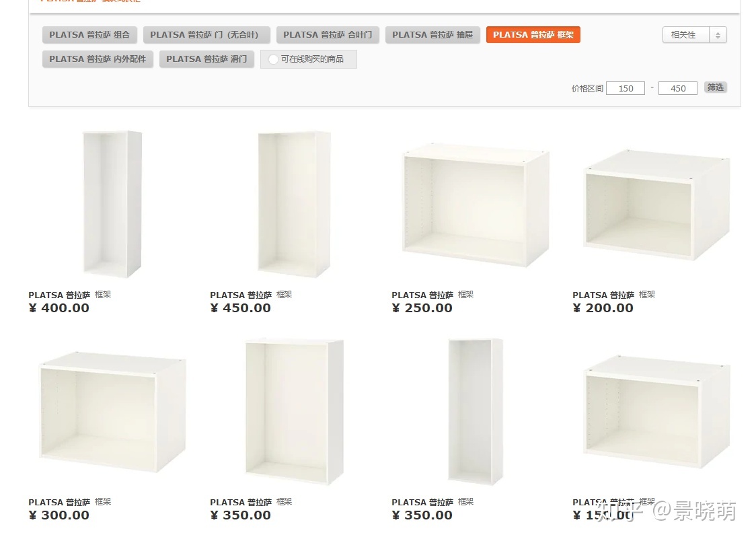The height and width of the screenshot is (543, 756).
Task: Open the PLATSA 普拉萨 内外配件 category
Action: point(98,59)
